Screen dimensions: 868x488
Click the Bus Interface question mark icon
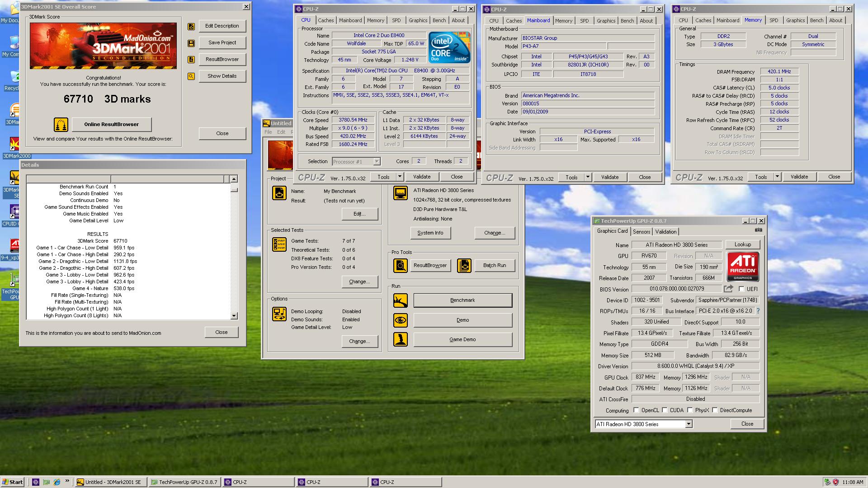(x=758, y=311)
